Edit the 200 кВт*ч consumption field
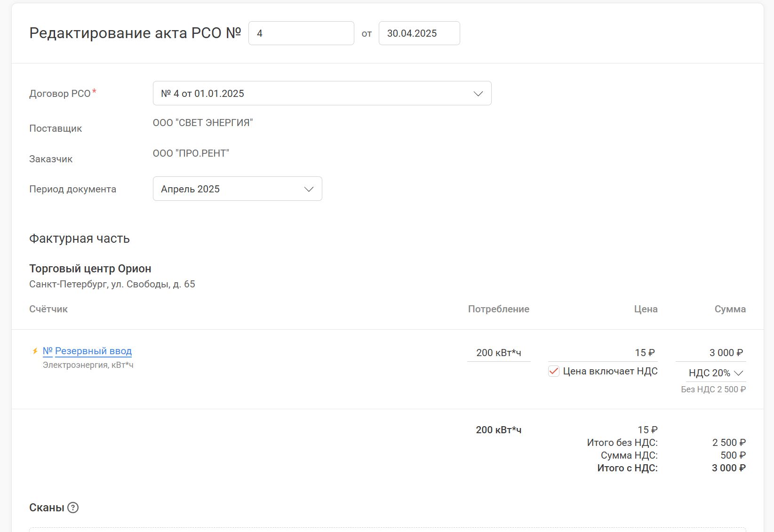The width and height of the screenshot is (774, 532). point(499,353)
